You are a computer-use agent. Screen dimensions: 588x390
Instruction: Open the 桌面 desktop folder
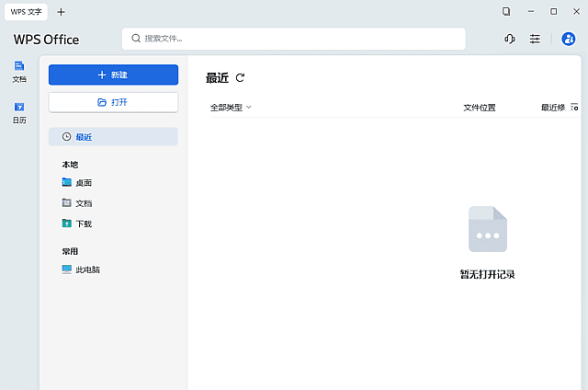pyautogui.click(x=77, y=183)
